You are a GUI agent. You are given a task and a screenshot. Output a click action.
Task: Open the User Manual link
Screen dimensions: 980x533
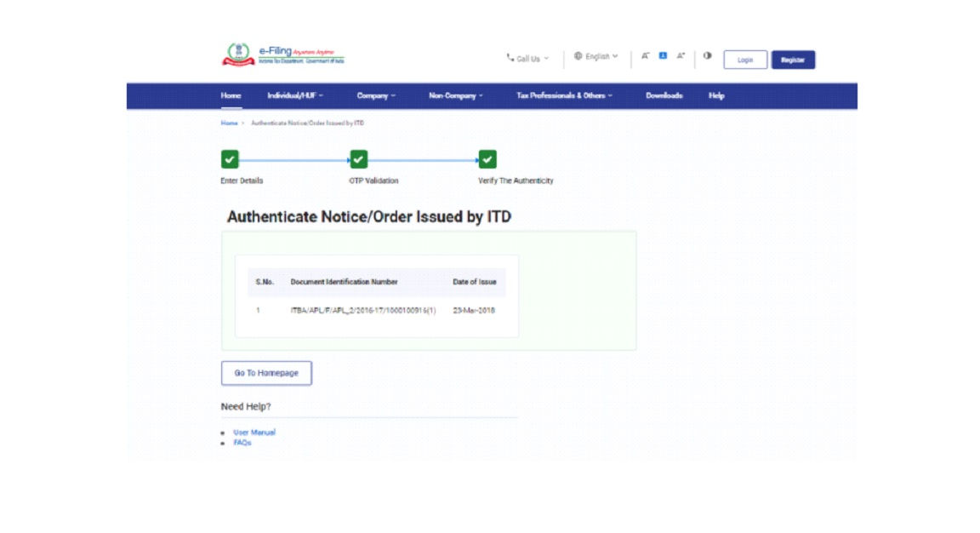click(x=254, y=433)
